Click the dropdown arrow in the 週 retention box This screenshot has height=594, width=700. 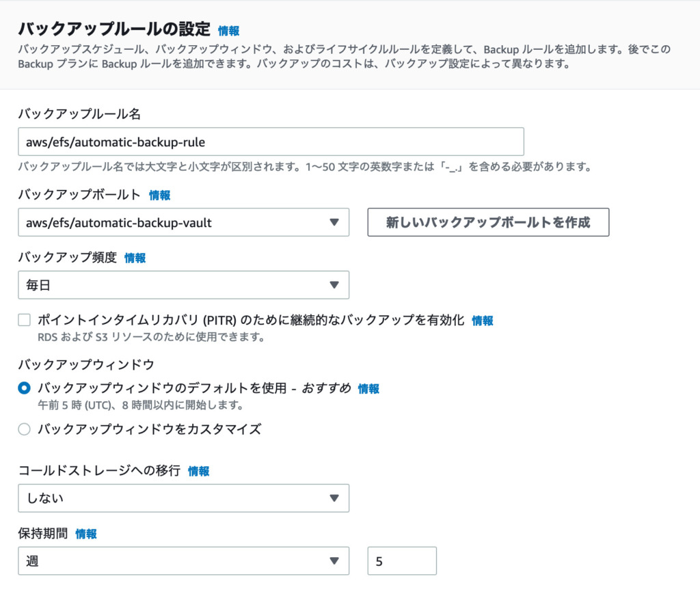334,561
